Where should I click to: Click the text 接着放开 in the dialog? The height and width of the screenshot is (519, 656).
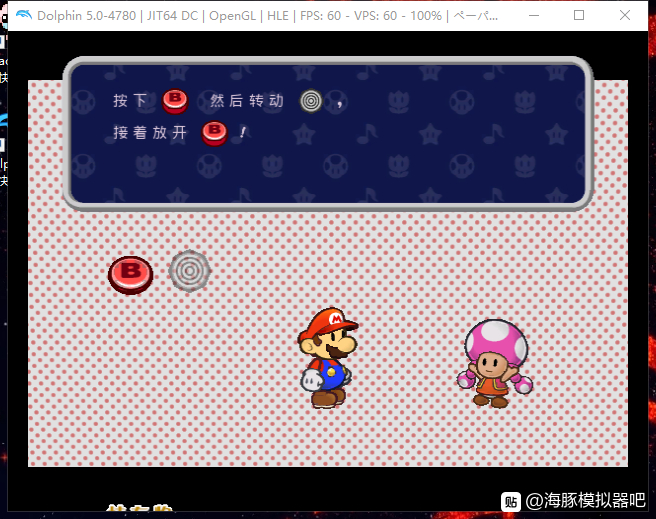point(150,133)
